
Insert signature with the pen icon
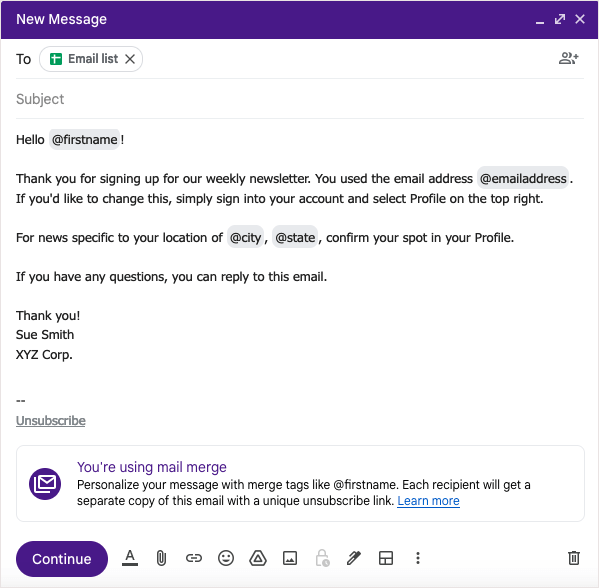[354, 558]
